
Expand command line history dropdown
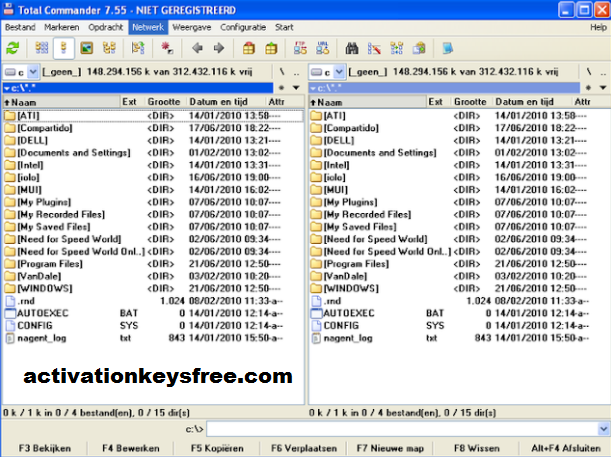[603, 429]
